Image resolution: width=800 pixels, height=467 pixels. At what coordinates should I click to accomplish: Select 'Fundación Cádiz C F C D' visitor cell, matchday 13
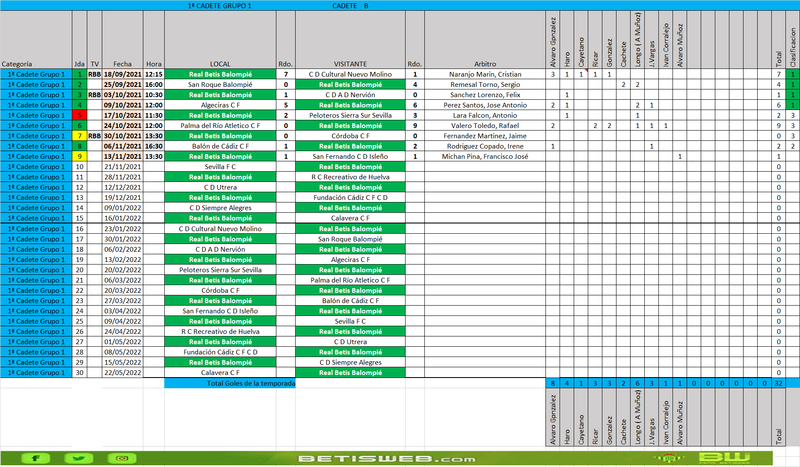350,198
